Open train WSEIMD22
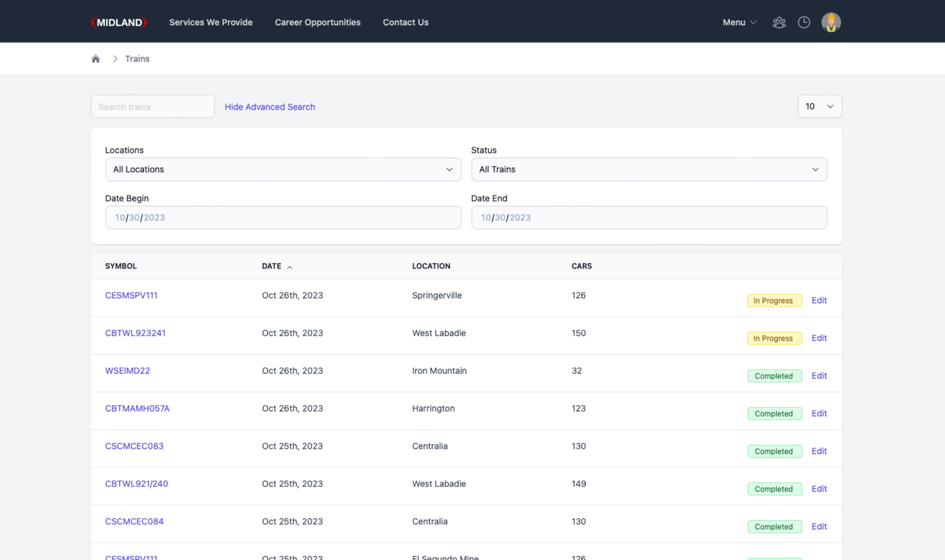 [127, 370]
